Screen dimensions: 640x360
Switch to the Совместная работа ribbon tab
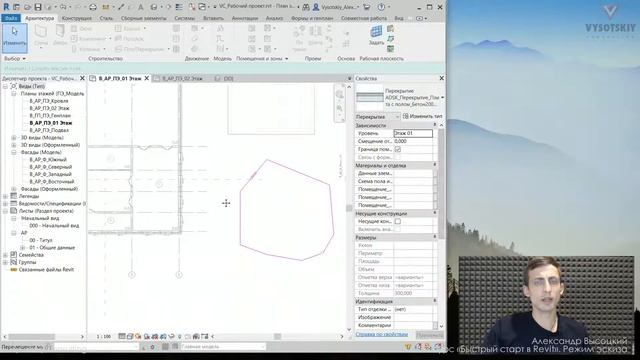(364, 18)
